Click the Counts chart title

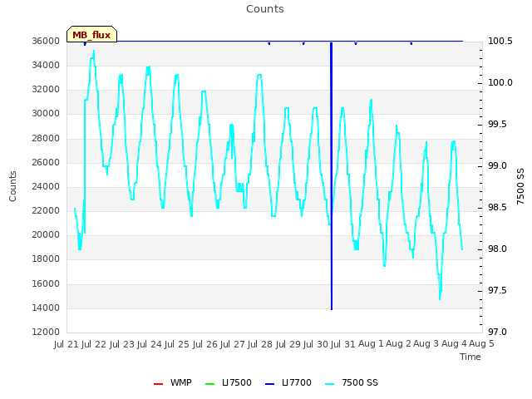[265, 9]
